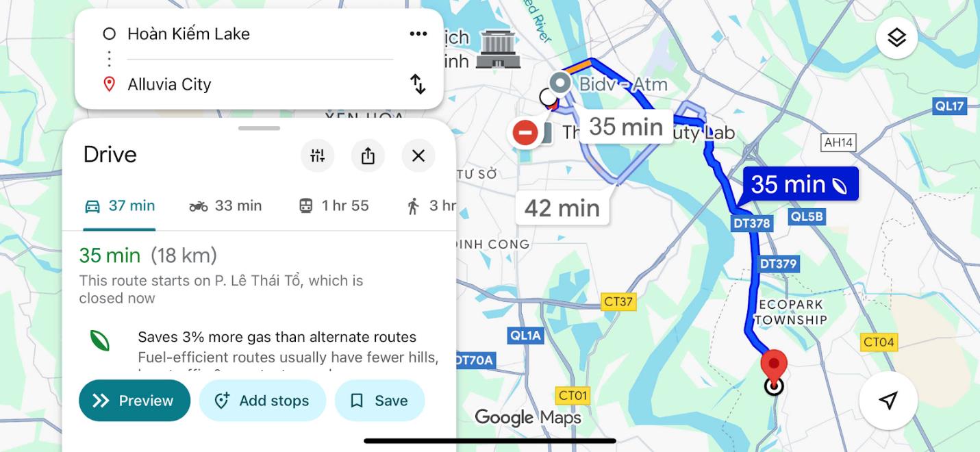Image resolution: width=980 pixels, height=452 pixels.
Task: Open route options filter icon
Action: pyautogui.click(x=318, y=155)
